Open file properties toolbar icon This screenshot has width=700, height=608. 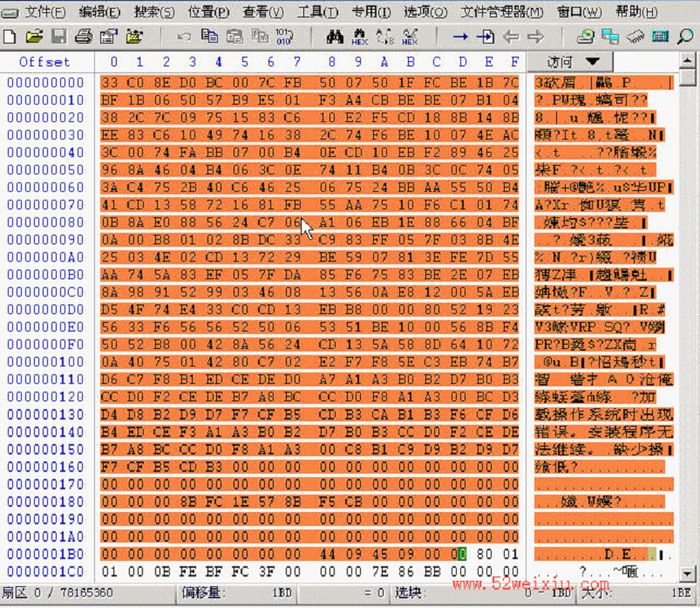pyautogui.click(x=108, y=36)
